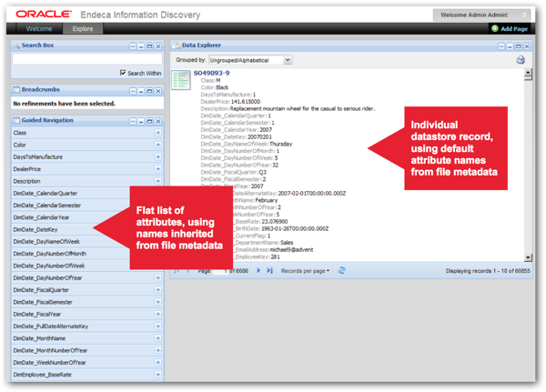546x392 pixels.
Task: Expand the DimDate_DayNumberOfYear attribute
Action: (x=157, y=277)
